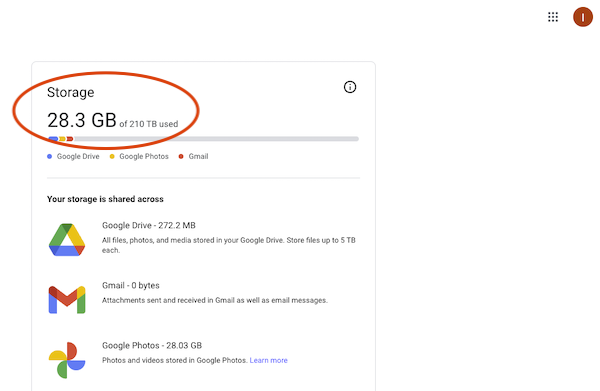600x391 pixels.
Task: Click the Storage heading
Action: pyautogui.click(x=70, y=92)
